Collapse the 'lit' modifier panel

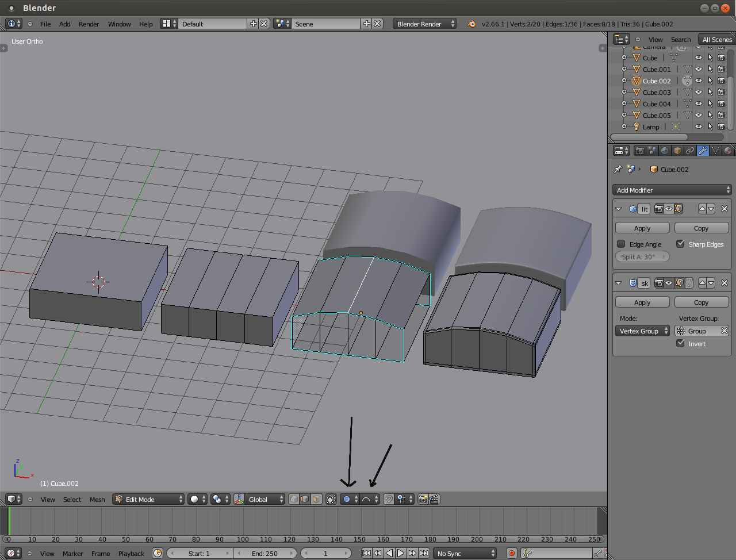(619, 209)
